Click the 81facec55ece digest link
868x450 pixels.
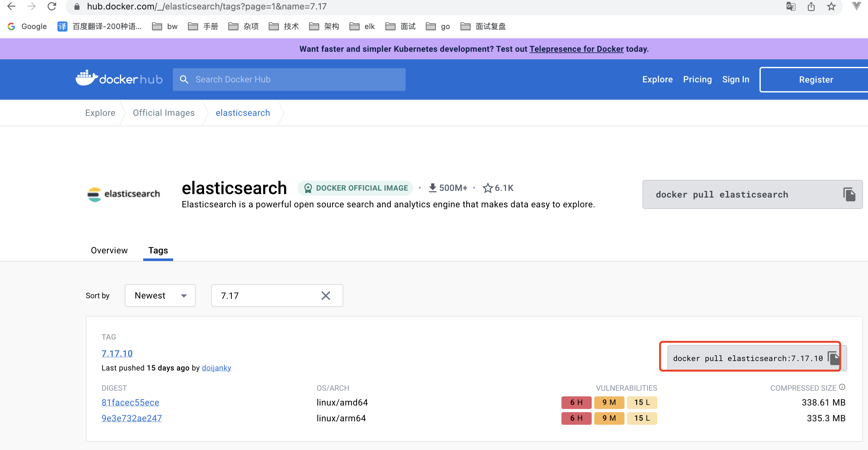pyautogui.click(x=130, y=402)
